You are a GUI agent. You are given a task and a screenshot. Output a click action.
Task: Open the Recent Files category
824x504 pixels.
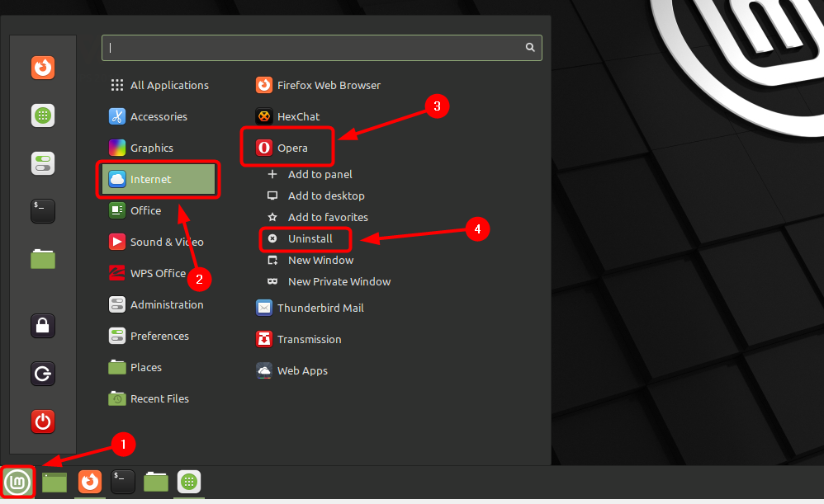coord(159,399)
